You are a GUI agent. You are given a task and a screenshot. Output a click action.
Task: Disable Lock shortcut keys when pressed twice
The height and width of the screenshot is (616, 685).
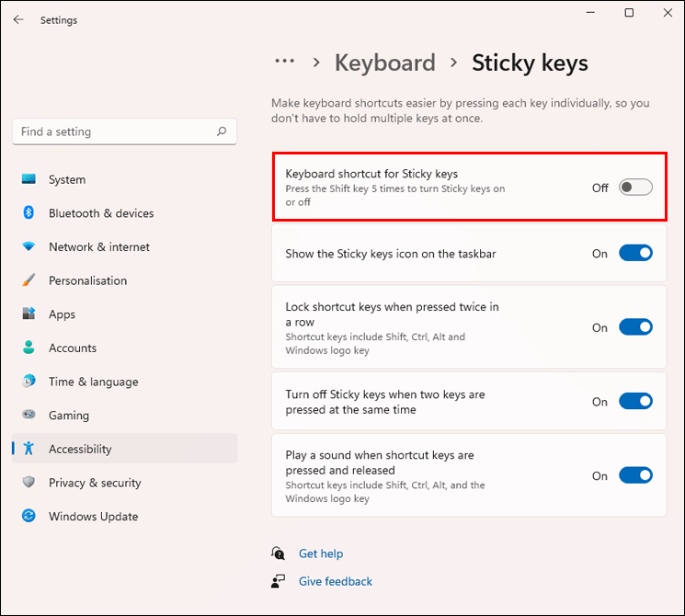[635, 327]
